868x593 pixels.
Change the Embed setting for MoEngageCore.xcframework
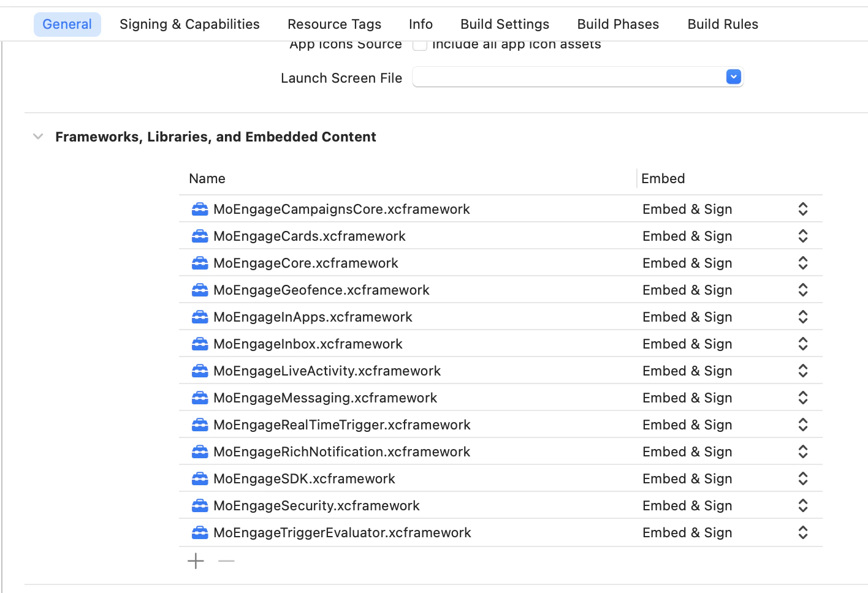(x=802, y=263)
